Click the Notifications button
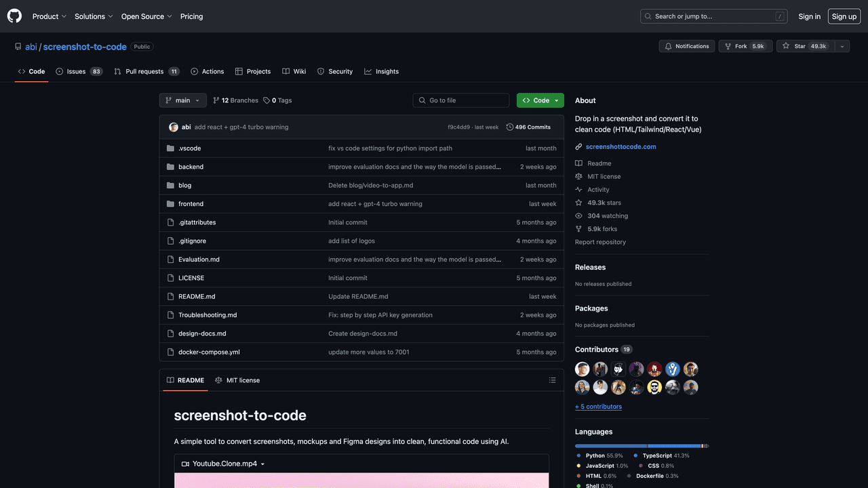This screenshot has height=488, width=868. coord(687,46)
